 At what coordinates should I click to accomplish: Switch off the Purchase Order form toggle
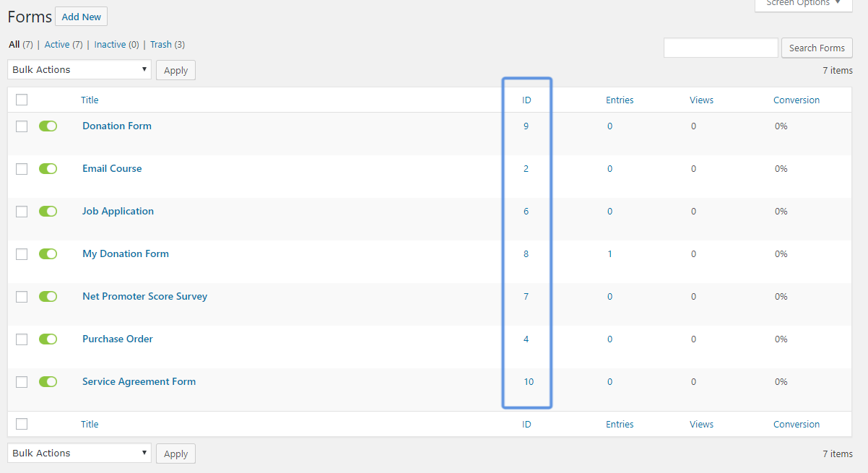pyautogui.click(x=48, y=339)
